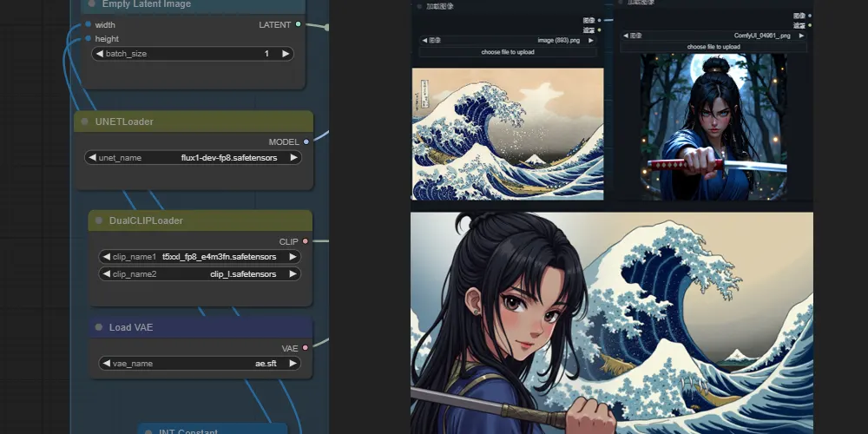Click mask output port of ComfyUI_04961_.png node
The width and height of the screenshot is (868, 434).
pyautogui.click(x=809, y=25)
